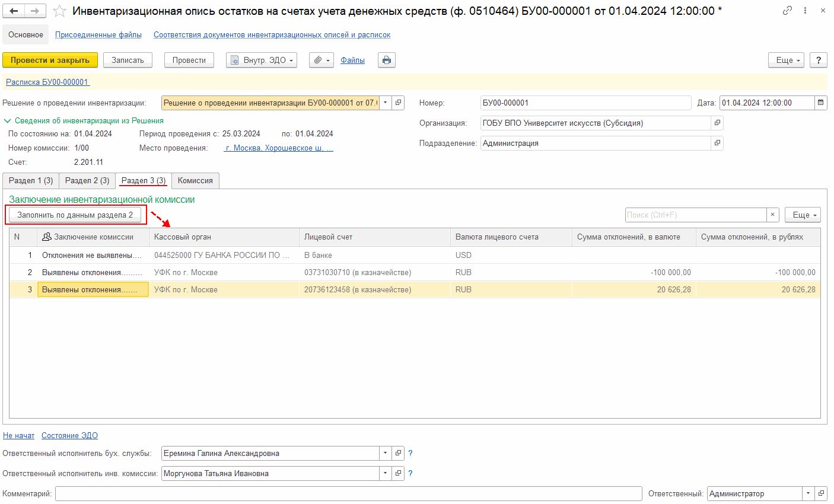The image size is (834, 504).
Task: Select account cell 03731030710 (в казначействе)
Action: point(375,272)
